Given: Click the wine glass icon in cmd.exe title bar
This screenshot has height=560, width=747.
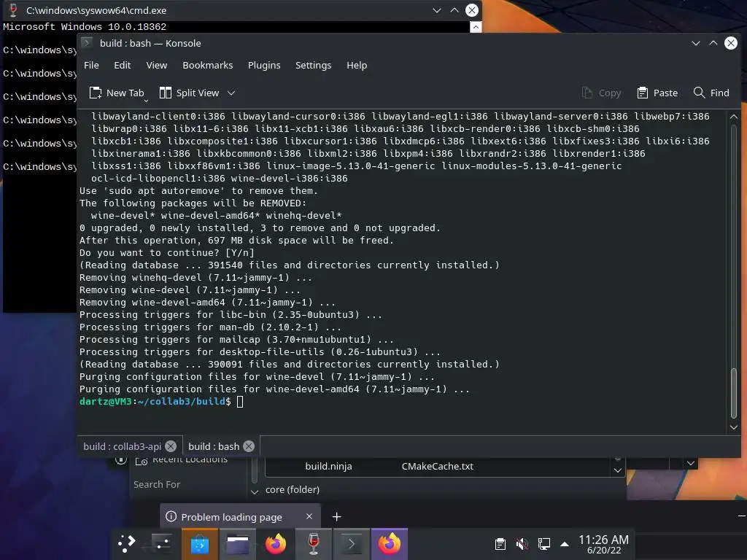Looking at the screenshot, I should [13, 10].
